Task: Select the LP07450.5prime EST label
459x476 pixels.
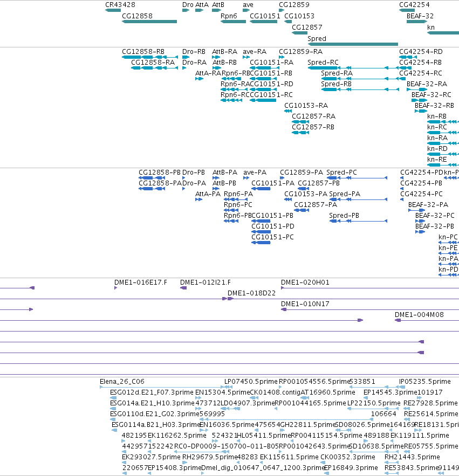Action: [x=251, y=382]
